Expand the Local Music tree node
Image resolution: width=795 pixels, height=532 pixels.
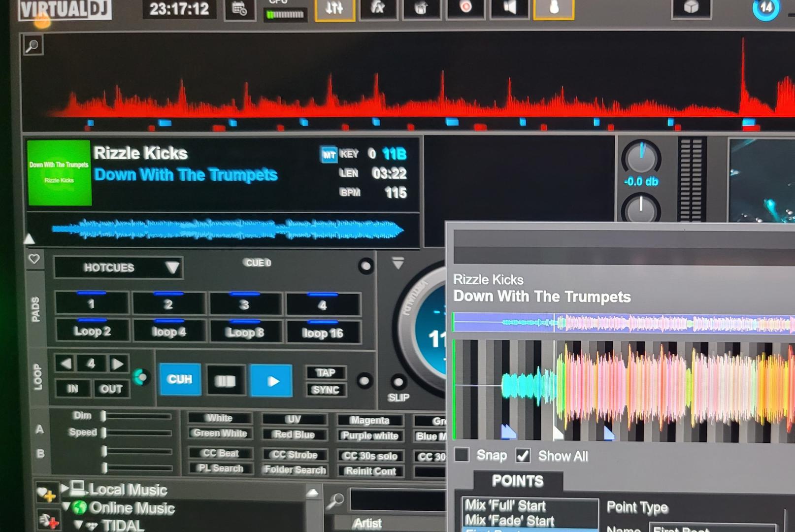pyautogui.click(x=65, y=488)
